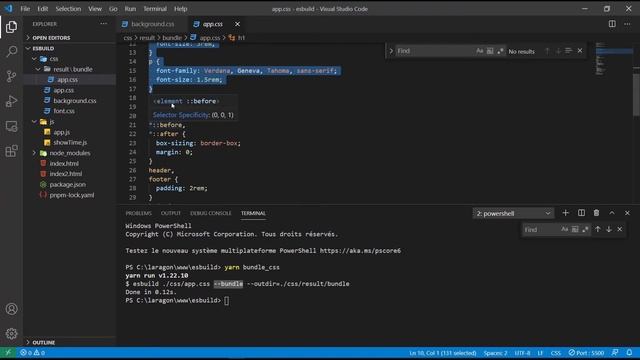The image size is (640, 360).
Task: Maximize the terminal panel size
Action: [612, 213]
